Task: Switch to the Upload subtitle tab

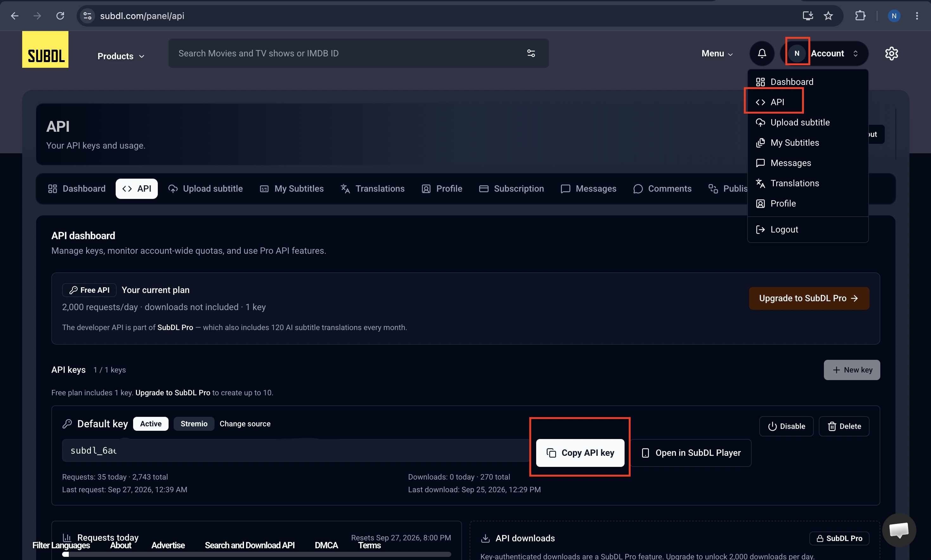Action: 205,189
